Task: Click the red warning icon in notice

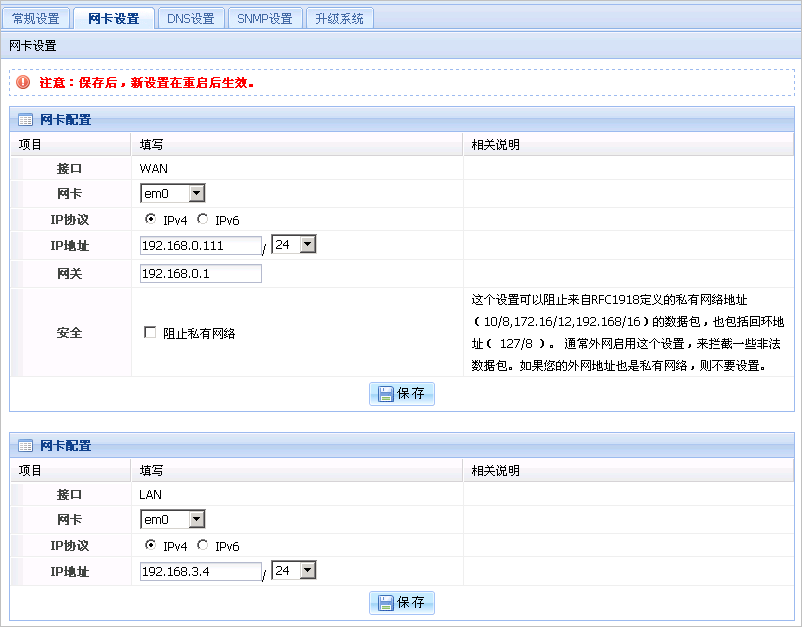Action: coord(23,82)
